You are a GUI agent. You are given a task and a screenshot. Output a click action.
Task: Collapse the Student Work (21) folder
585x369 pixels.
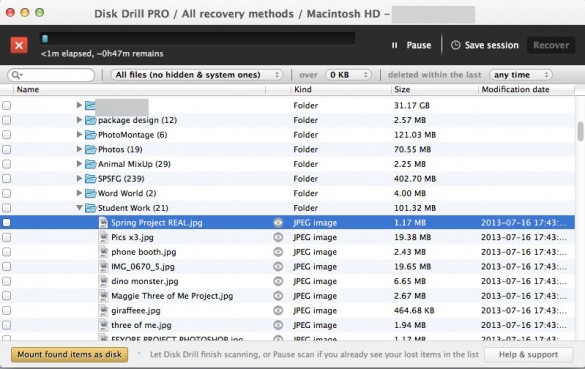coord(79,208)
